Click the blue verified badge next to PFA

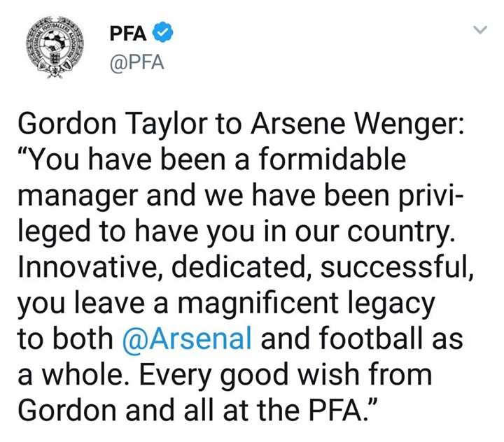pos(162,32)
